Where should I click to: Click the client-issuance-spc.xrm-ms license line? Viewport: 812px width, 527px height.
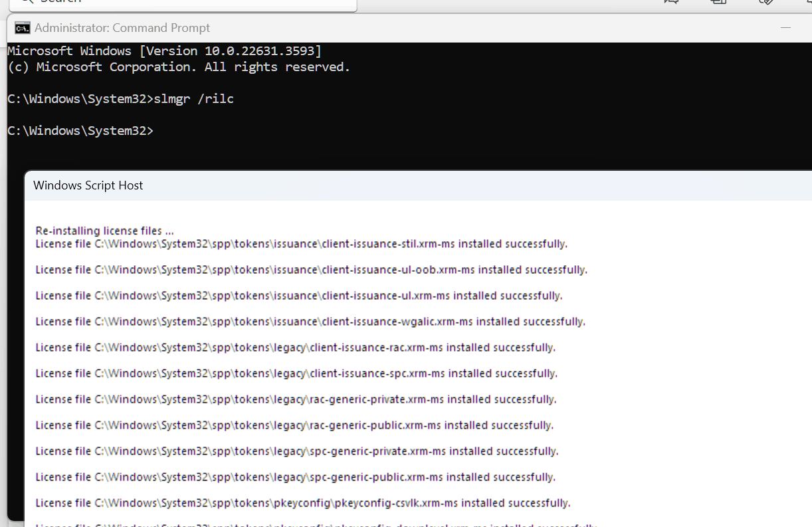pos(296,373)
